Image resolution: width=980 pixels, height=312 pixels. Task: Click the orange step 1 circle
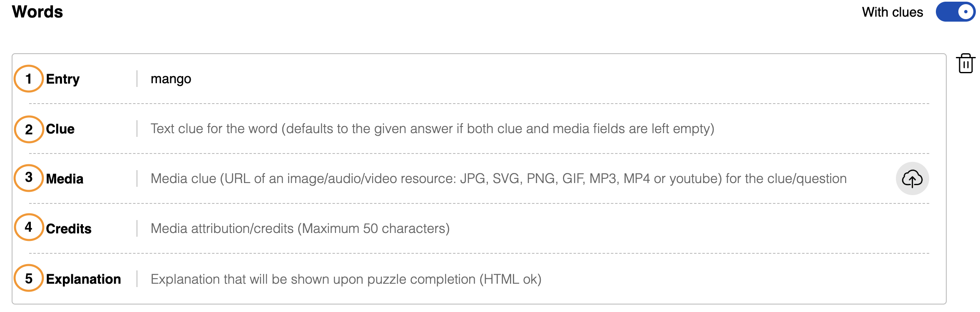(29, 79)
